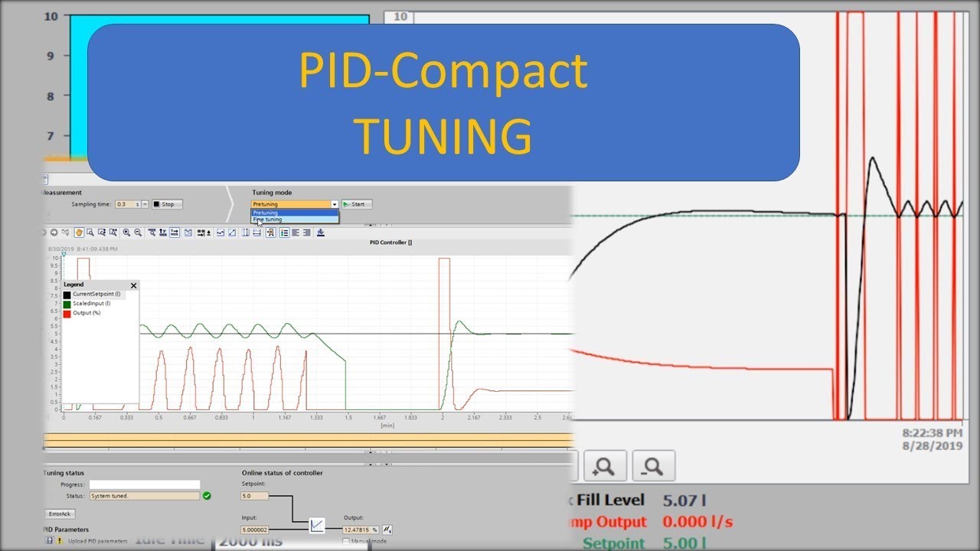Click the ErrorAck button
This screenshot has width=980, height=551.
[60, 514]
